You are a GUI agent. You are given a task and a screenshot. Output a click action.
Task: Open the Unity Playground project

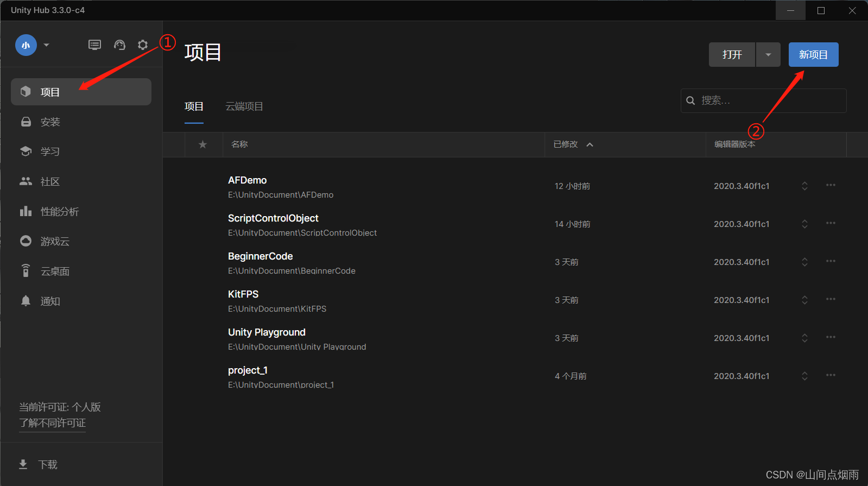coord(267,332)
